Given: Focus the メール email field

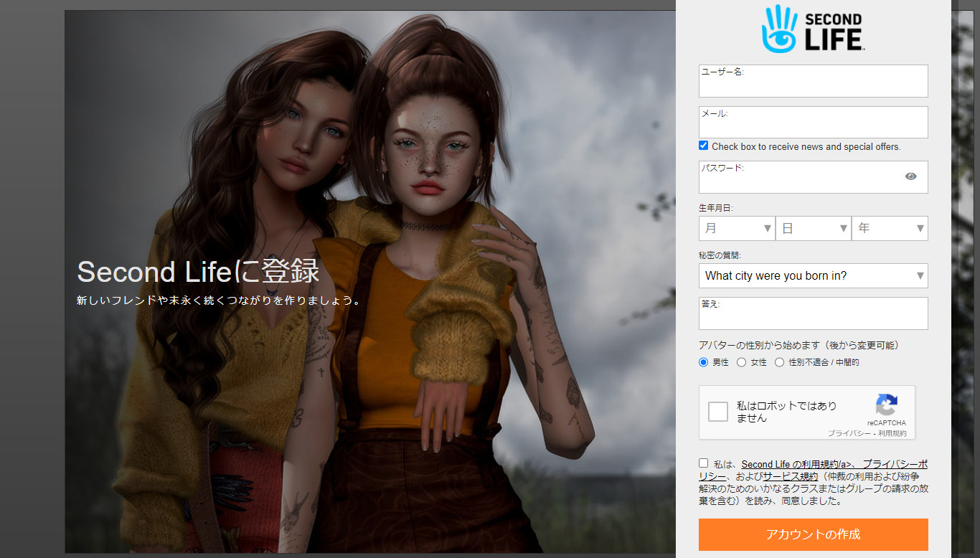Looking at the screenshot, I should [813, 122].
